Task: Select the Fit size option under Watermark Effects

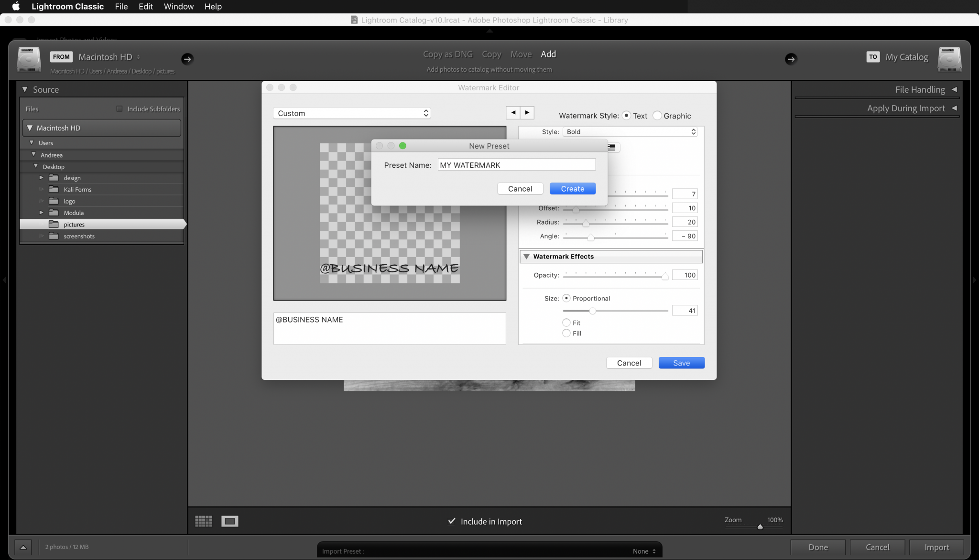Action: pyautogui.click(x=566, y=323)
